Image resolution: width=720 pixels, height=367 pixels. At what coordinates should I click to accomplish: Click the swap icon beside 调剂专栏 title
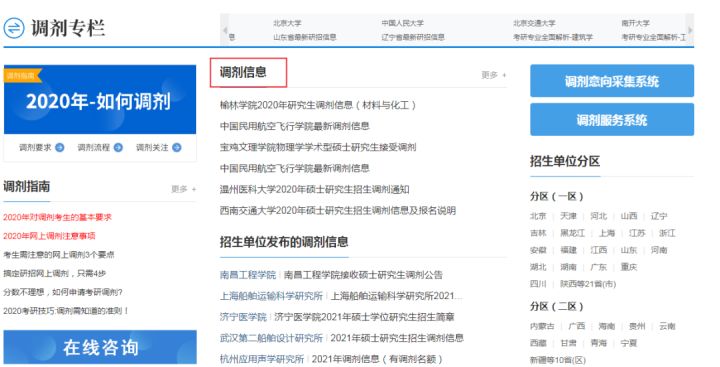tap(14, 28)
